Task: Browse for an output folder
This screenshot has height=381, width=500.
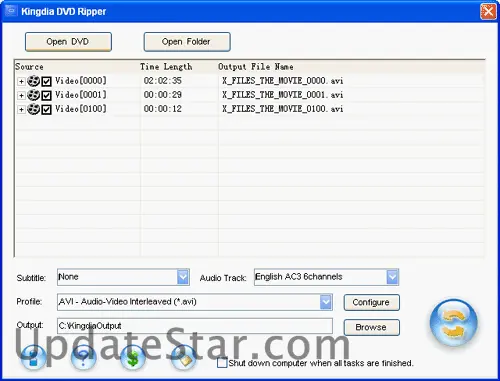Action: tap(371, 327)
